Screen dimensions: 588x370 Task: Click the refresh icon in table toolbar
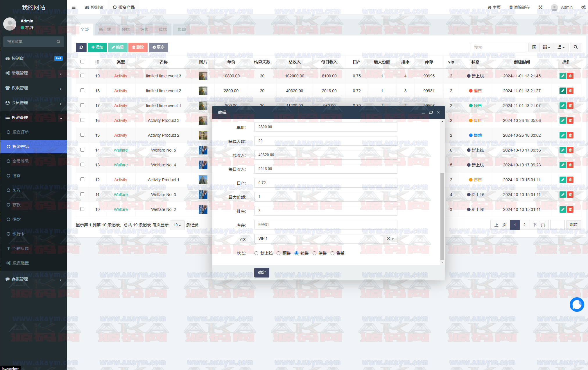click(x=81, y=47)
